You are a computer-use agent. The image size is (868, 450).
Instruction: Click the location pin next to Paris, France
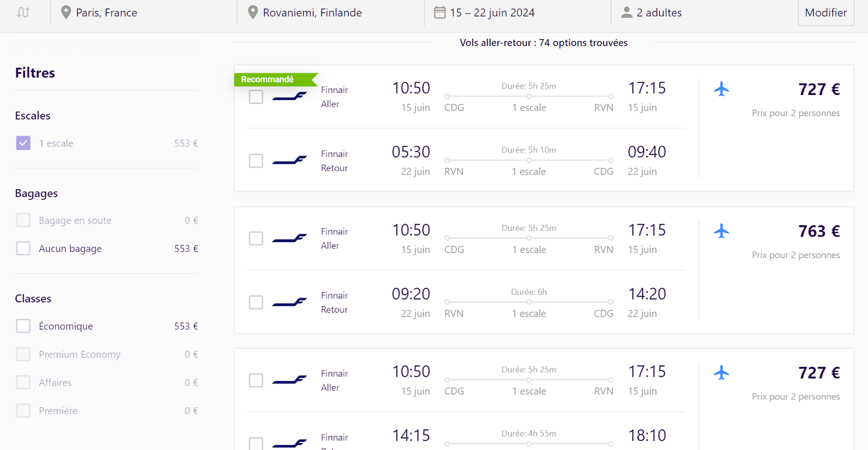66,12
